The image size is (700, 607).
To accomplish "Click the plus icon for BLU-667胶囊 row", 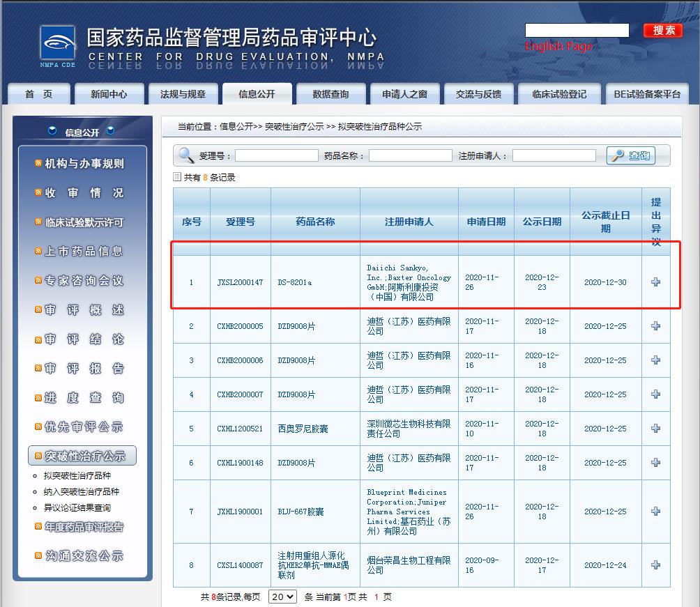I will [x=655, y=511].
